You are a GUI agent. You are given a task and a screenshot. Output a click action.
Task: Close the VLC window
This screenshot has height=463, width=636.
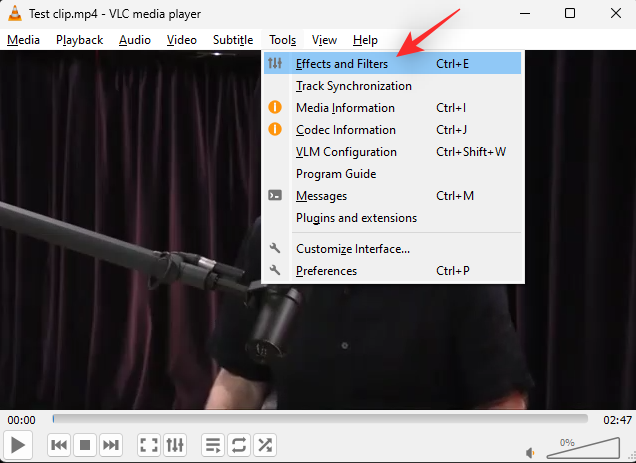pyautogui.click(x=616, y=13)
